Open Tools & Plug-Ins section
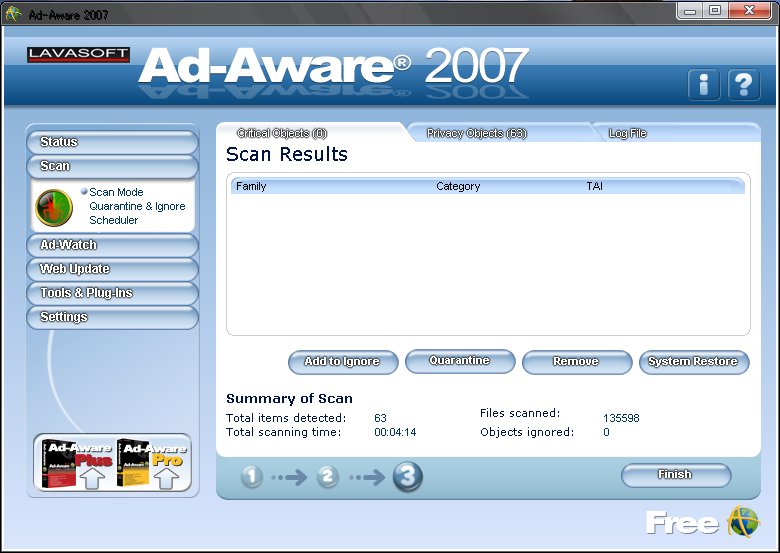780x553 pixels. coord(112,293)
